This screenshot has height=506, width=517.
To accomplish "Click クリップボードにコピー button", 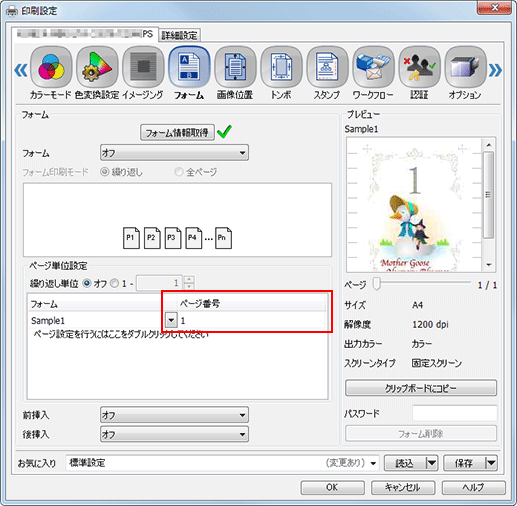I will [x=421, y=388].
